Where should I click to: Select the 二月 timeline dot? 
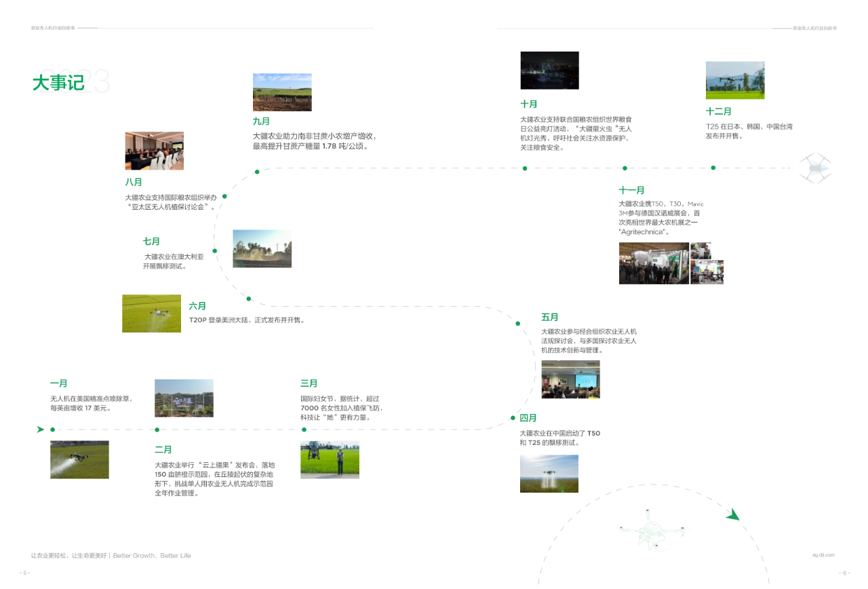click(157, 430)
